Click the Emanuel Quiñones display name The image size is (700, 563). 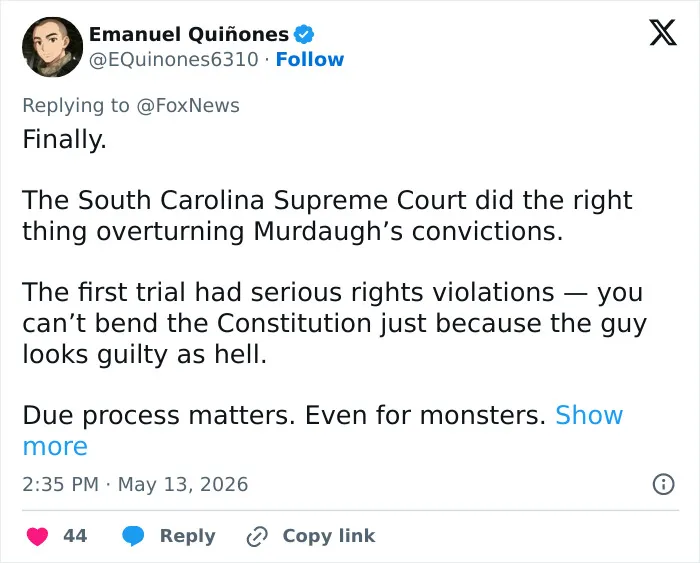click(189, 34)
